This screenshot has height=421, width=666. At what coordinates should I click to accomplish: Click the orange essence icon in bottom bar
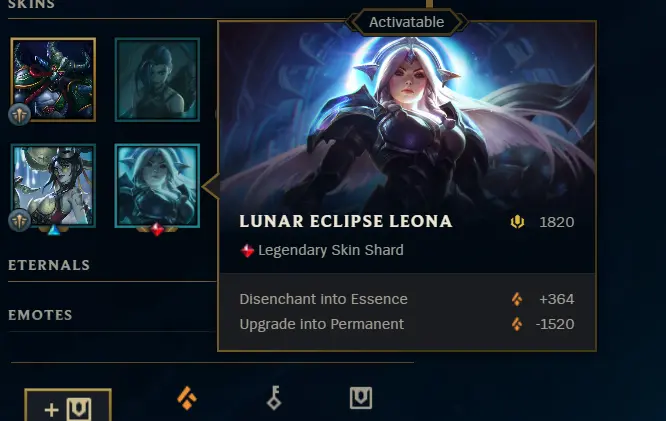click(x=187, y=398)
